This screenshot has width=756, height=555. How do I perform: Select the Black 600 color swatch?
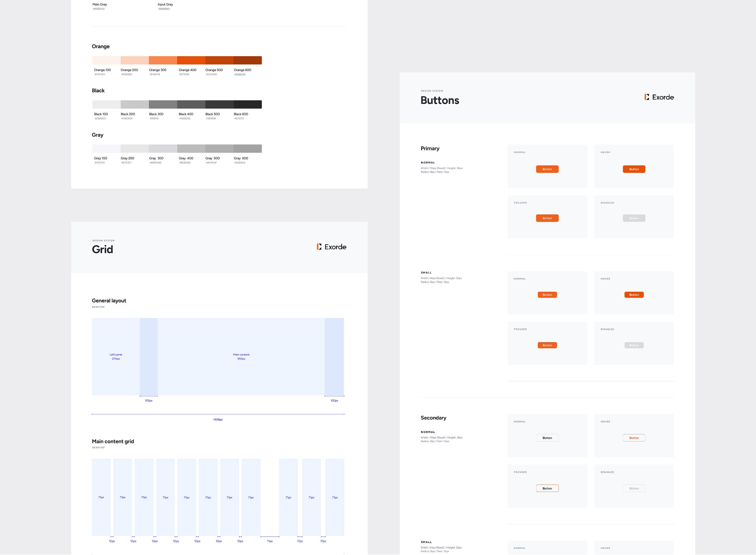pyautogui.click(x=247, y=104)
